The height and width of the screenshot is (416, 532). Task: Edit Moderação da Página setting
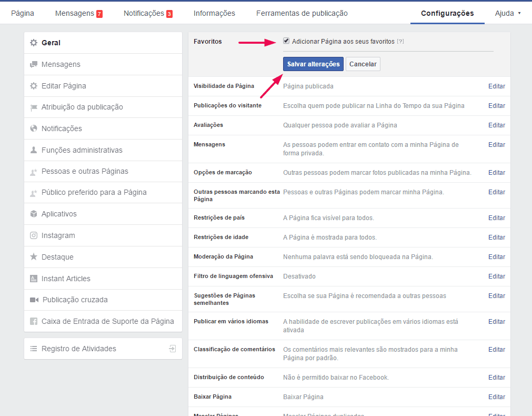497,257
